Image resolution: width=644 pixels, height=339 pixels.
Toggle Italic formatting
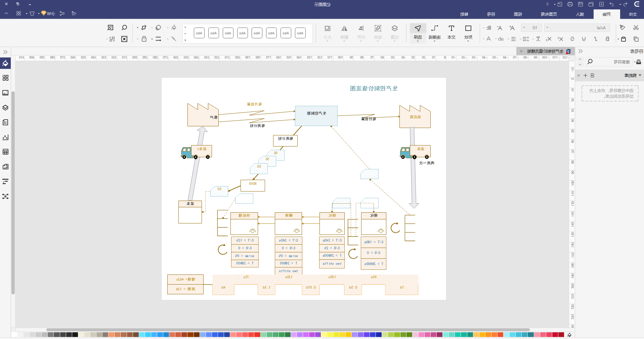pos(596,39)
